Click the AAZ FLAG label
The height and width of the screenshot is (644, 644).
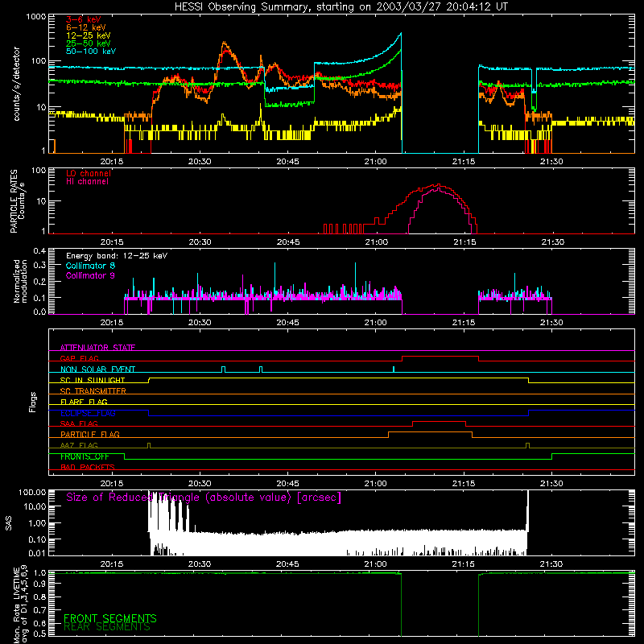(x=79, y=445)
